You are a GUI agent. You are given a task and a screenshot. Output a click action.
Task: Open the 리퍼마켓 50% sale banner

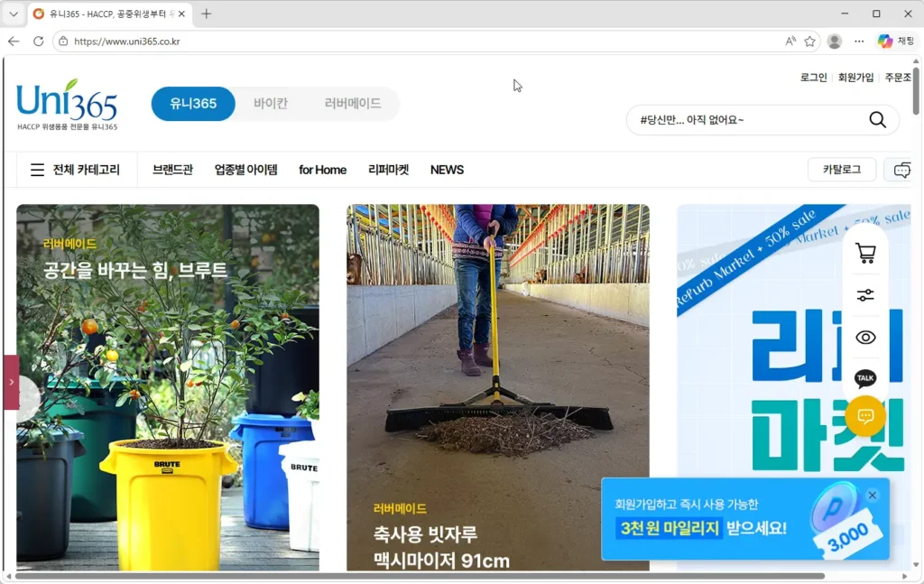tap(793, 387)
